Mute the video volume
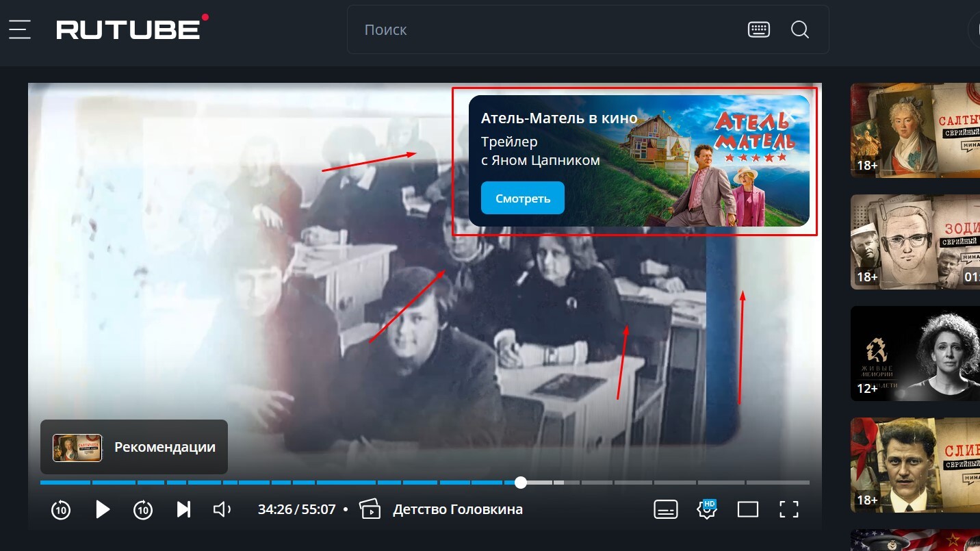Screen dimensions: 980x551 click(222, 509)
